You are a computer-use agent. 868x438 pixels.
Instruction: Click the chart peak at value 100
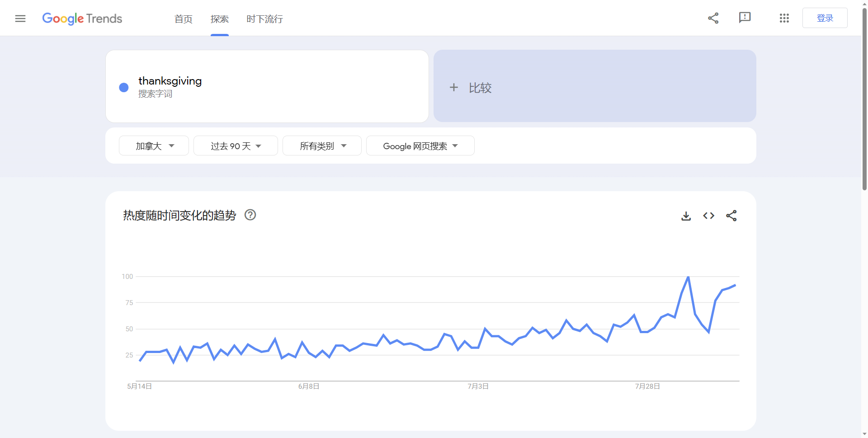click(688, 277)
